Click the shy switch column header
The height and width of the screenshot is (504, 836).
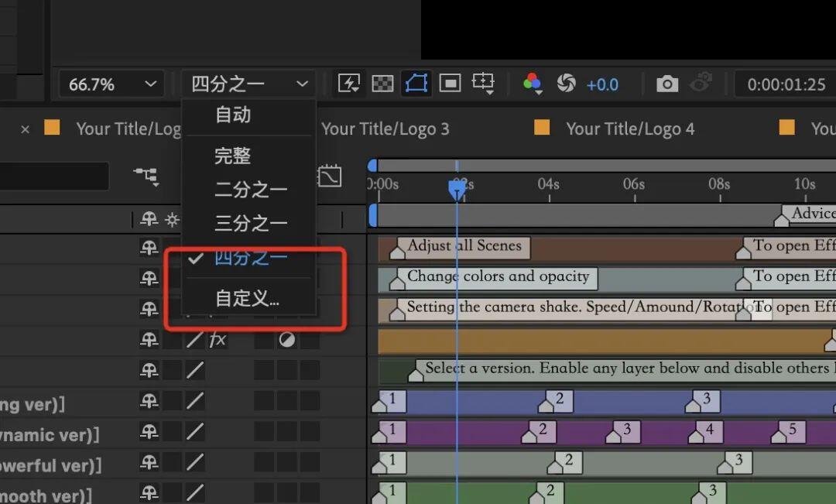149,218
